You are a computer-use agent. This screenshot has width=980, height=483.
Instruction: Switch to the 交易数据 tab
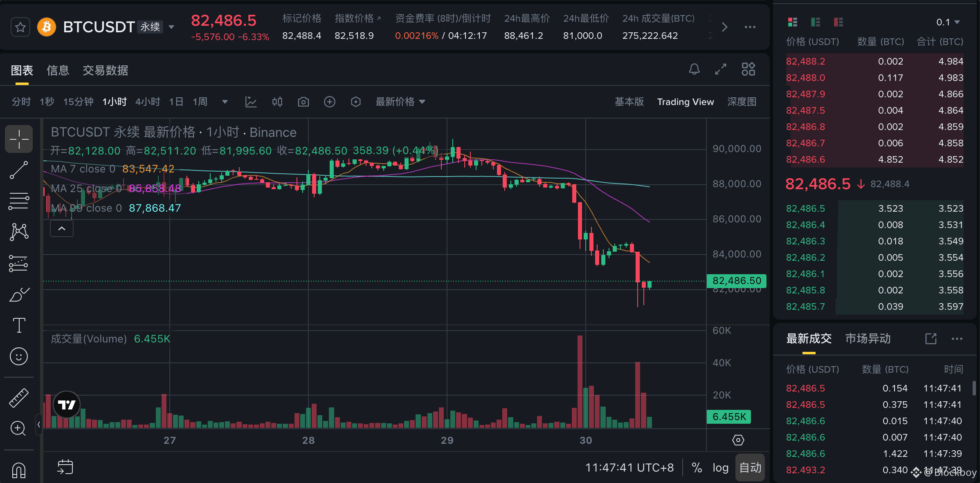105,70
